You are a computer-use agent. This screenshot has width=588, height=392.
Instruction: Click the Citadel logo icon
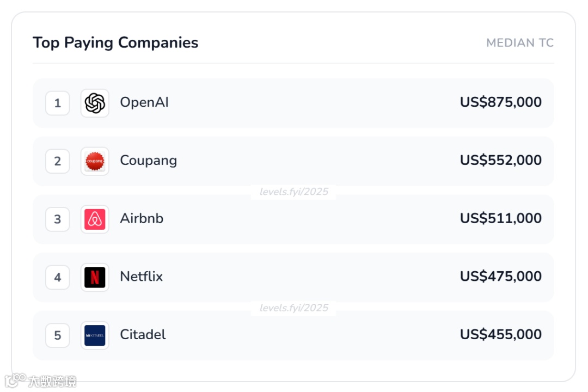pyautogui.click(x=95, y=335)
